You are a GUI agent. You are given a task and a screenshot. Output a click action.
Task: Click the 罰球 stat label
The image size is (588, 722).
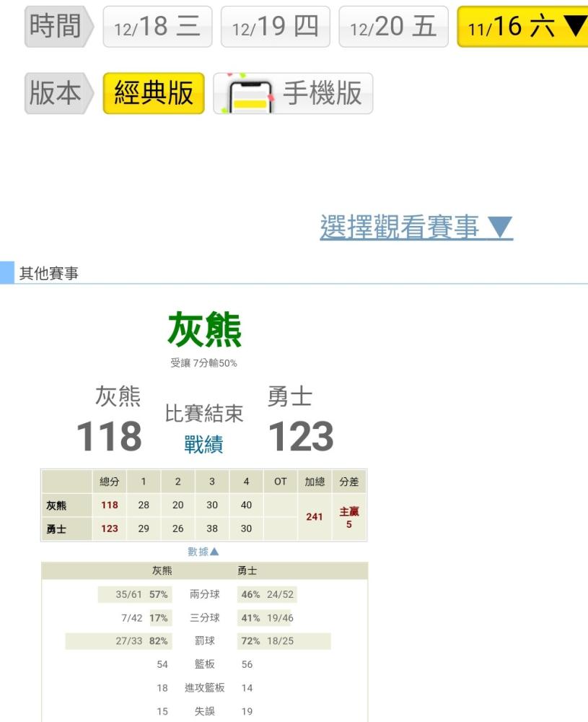(205, 641)
